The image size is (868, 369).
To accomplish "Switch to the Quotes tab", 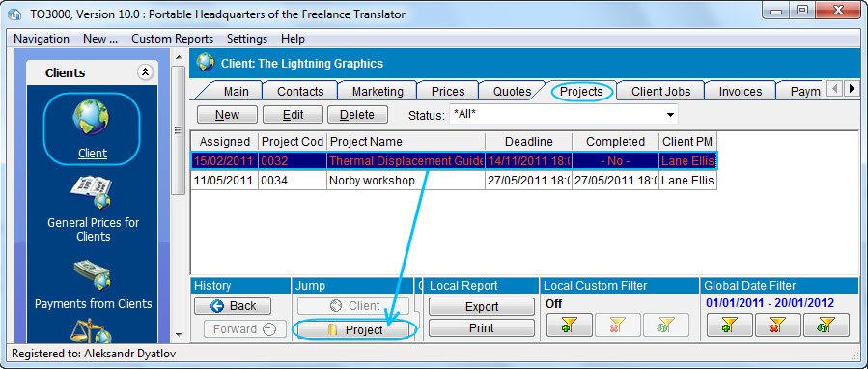I will pos(512,92).
